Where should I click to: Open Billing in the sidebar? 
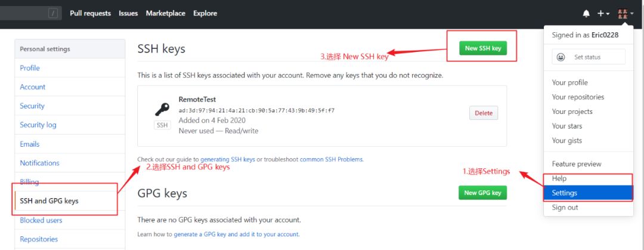pyautogui.click(x=70, y=182)
